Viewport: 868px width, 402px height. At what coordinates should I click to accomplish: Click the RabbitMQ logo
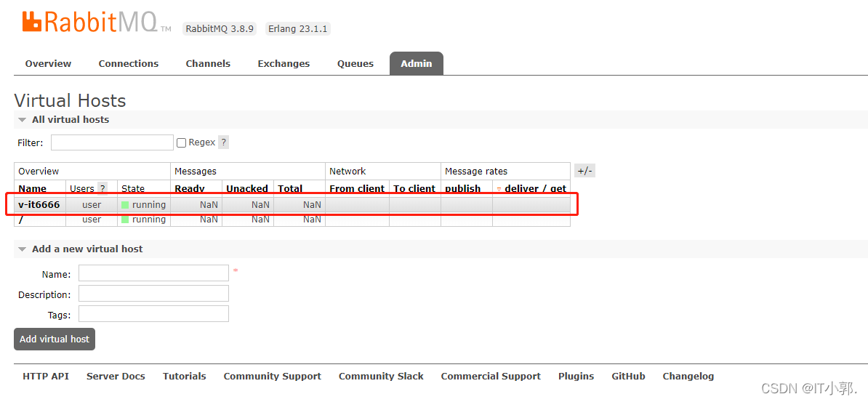[x=97, y=22]
